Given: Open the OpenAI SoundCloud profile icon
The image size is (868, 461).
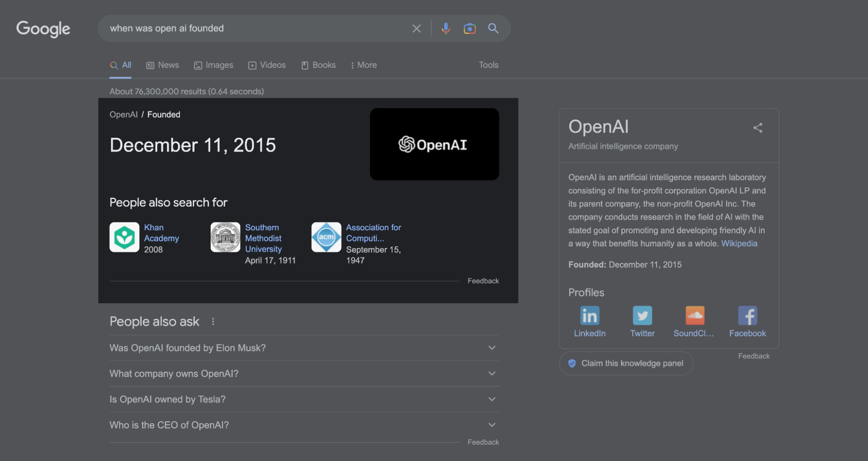Looking at the screenshot, I should [694, 315].
